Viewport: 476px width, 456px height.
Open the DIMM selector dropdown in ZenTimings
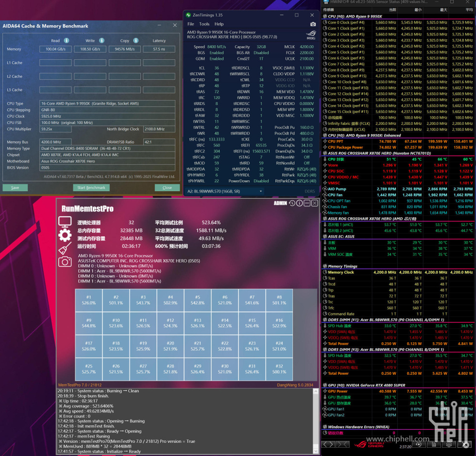(x=224, y=192)
